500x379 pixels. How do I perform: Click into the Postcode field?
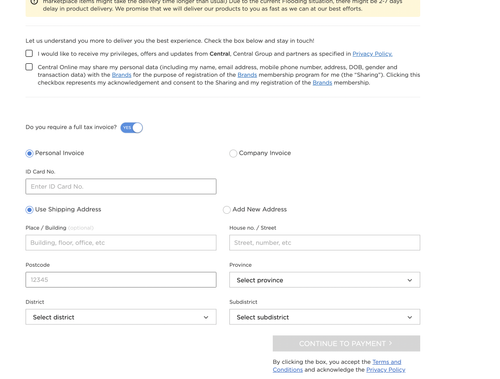(x=121, y=280)
